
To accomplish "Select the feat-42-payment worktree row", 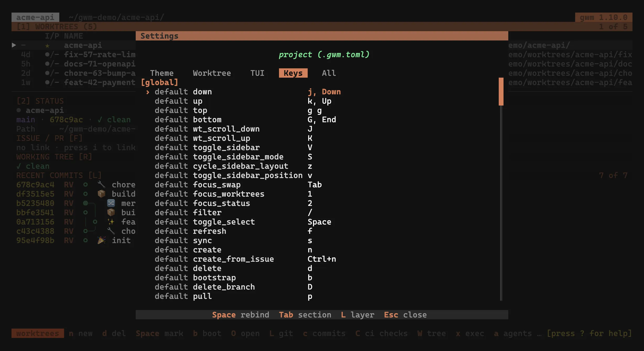I will [x=74, y=83].
